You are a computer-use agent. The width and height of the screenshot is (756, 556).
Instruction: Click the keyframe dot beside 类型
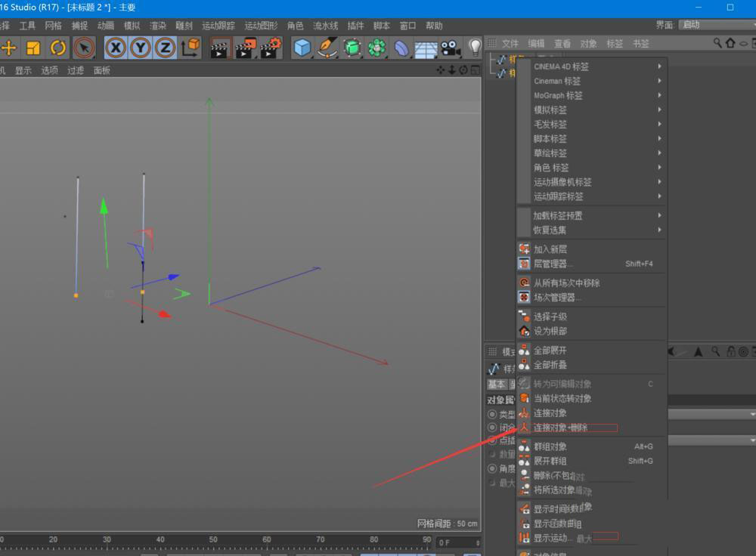(492, 414)
